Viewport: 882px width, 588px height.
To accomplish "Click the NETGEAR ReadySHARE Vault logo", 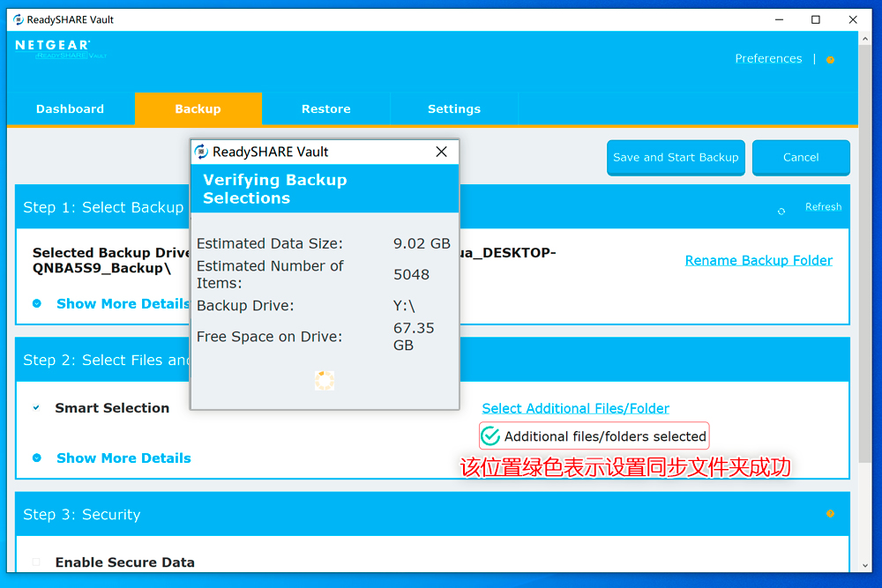I will click(x=60, y=48).
